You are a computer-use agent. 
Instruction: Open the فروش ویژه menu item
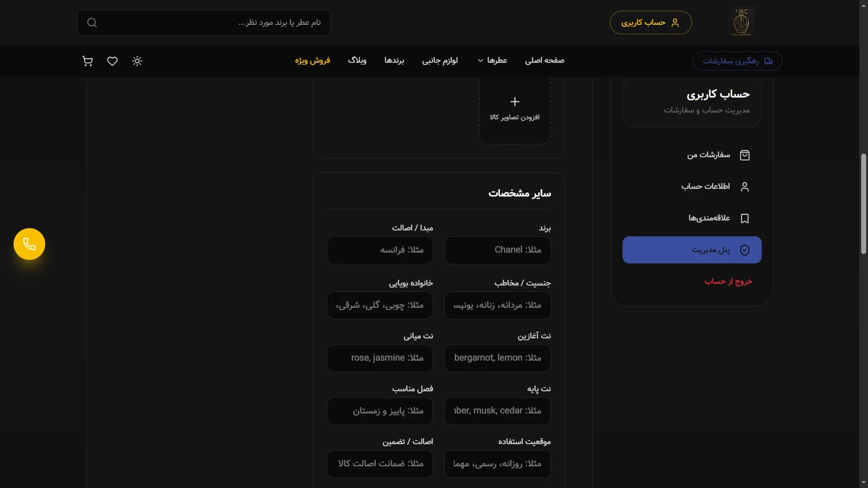(312, 61)
